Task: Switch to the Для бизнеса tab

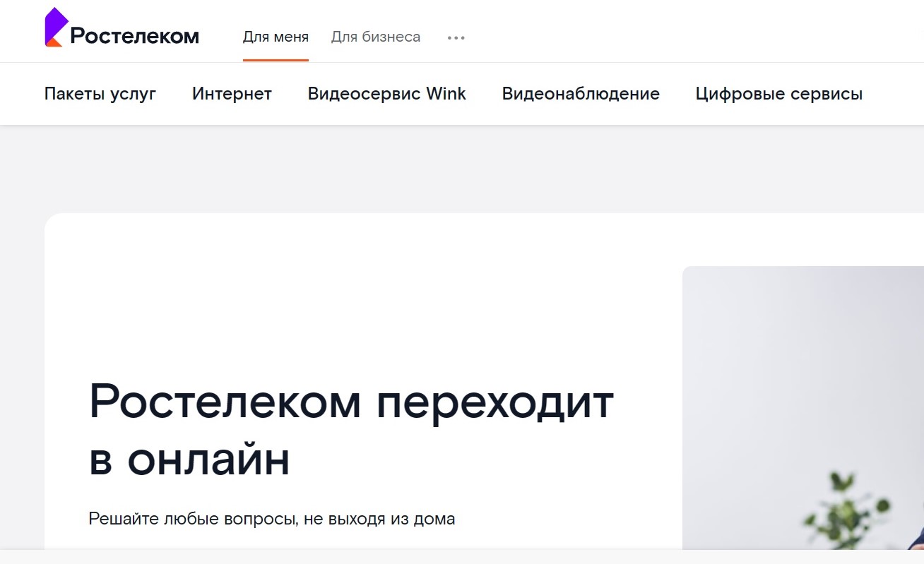Action: click(376, 37)
